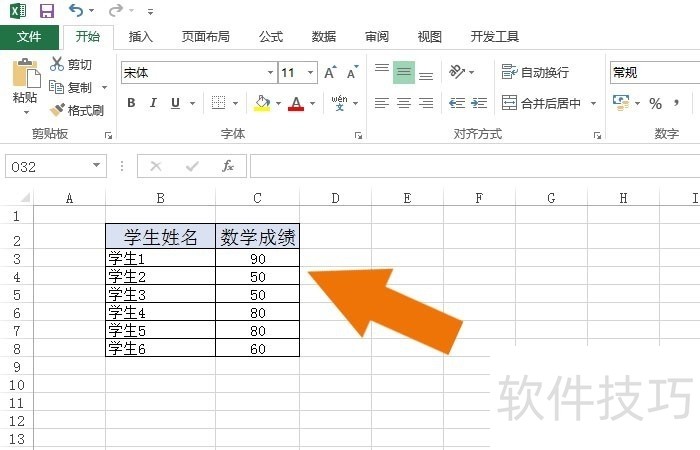
Task: Expand the borders options arrow
Action: tap(235, 104)
